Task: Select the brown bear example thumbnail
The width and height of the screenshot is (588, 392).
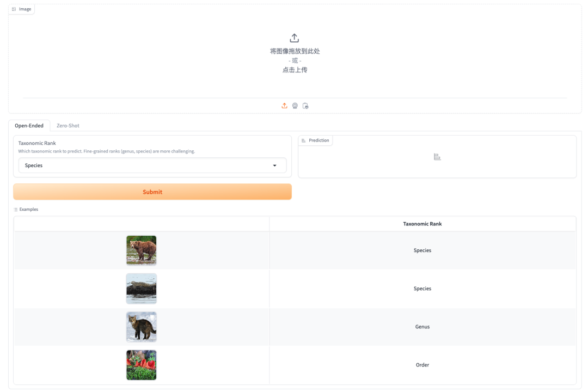Action: pyautogui.click(x=142, y=250)
